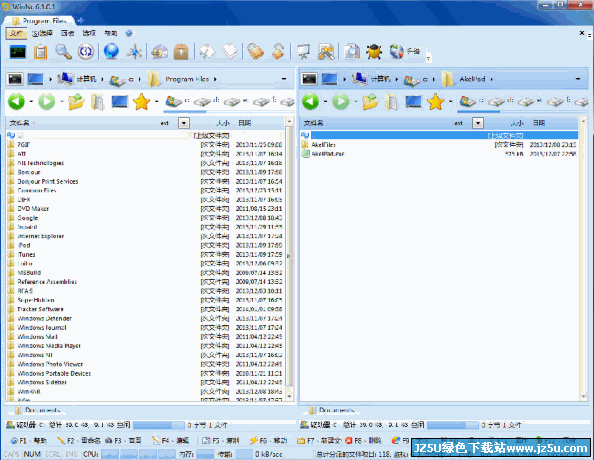Open the crossed tools settings icon

[326, 52]
